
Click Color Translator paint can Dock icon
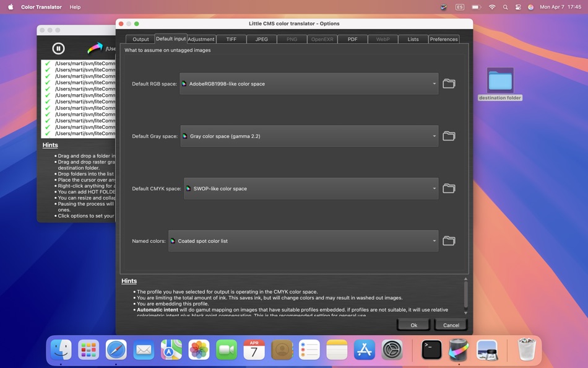click(x=459, y=349)
